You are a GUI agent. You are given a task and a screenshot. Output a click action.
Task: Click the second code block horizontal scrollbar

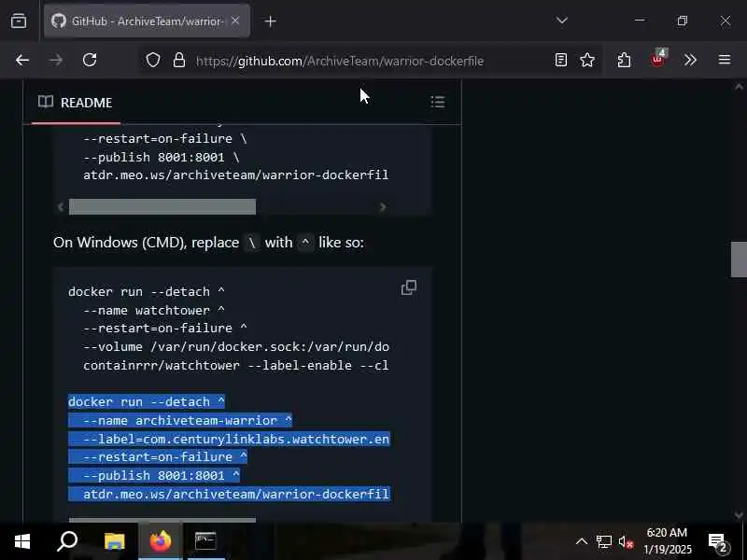click(162, 520)
